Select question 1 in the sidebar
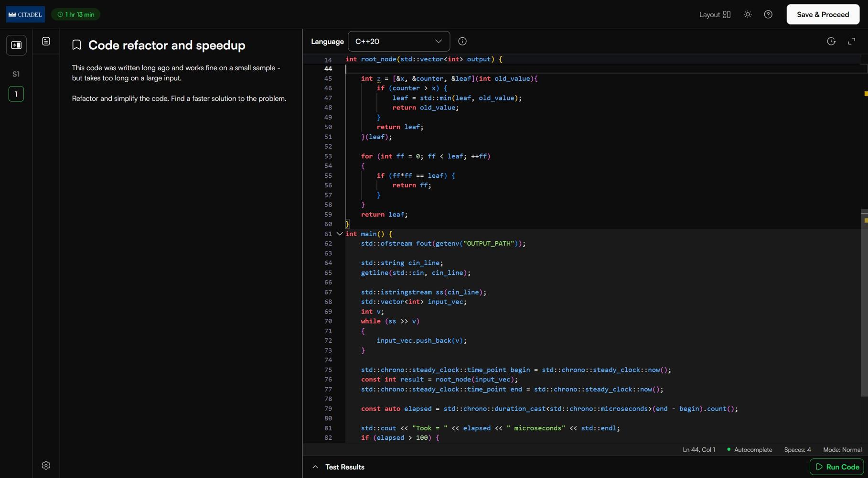 coord(16,94)
